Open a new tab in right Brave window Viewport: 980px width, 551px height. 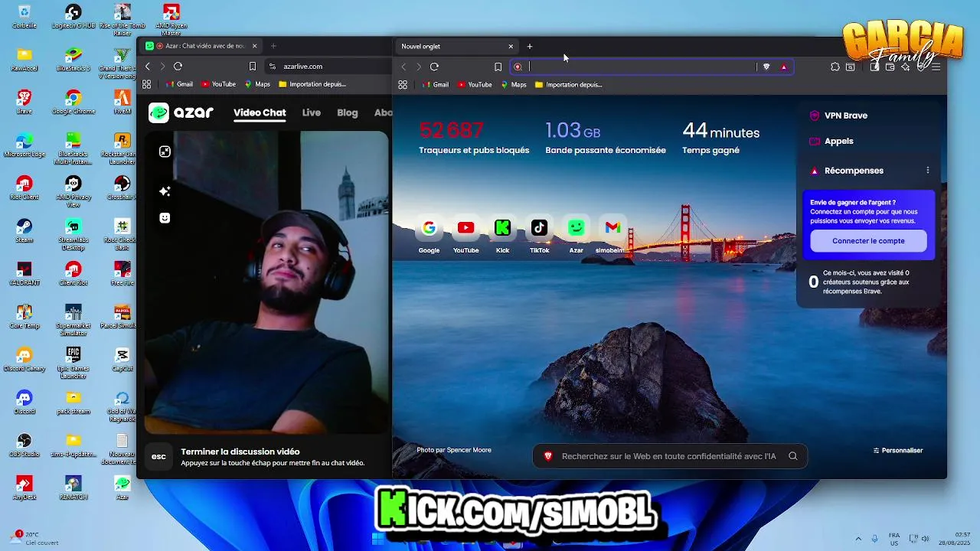(x=530, y=46)
